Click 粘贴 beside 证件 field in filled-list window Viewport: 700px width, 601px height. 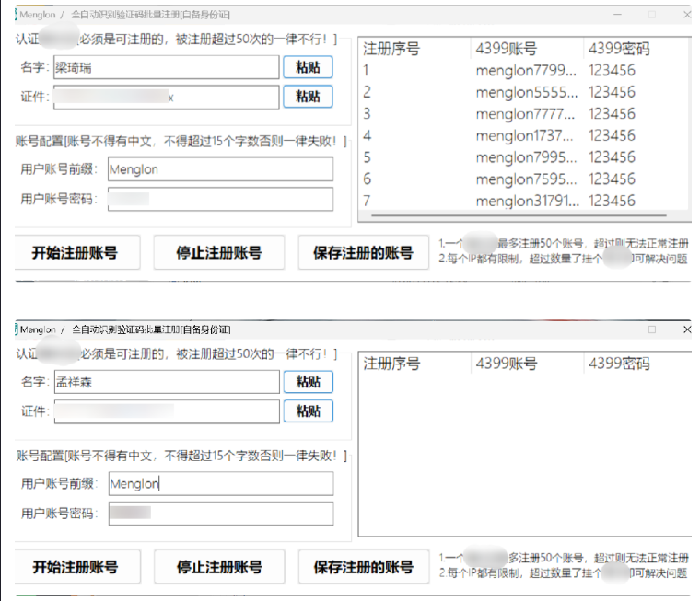pos(308,97)
